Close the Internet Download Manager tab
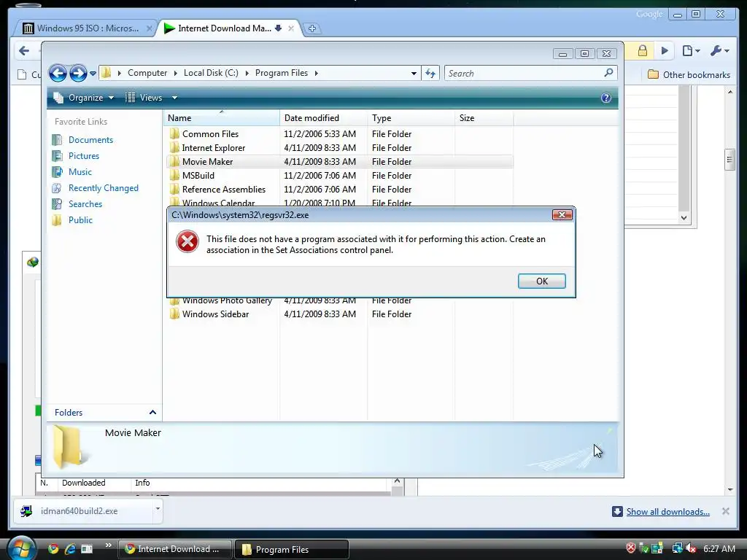Image resolution: width=747 pixels, height=560 pixels. (291, 28)
